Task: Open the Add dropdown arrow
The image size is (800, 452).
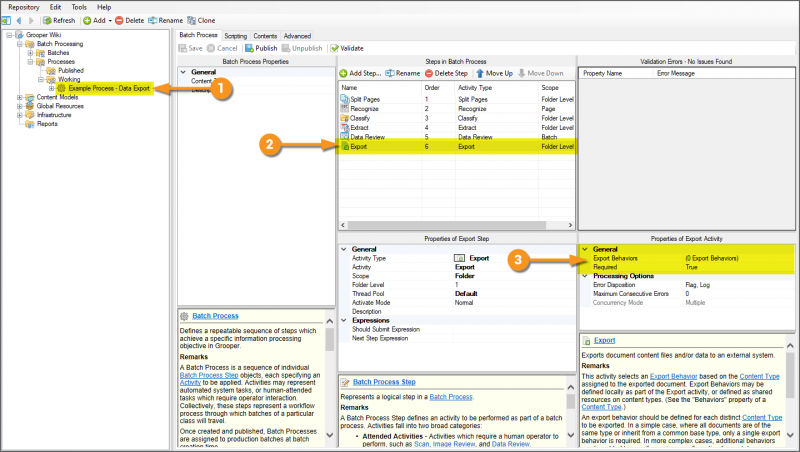Action: pyautogui.click(x=110, y=21)
